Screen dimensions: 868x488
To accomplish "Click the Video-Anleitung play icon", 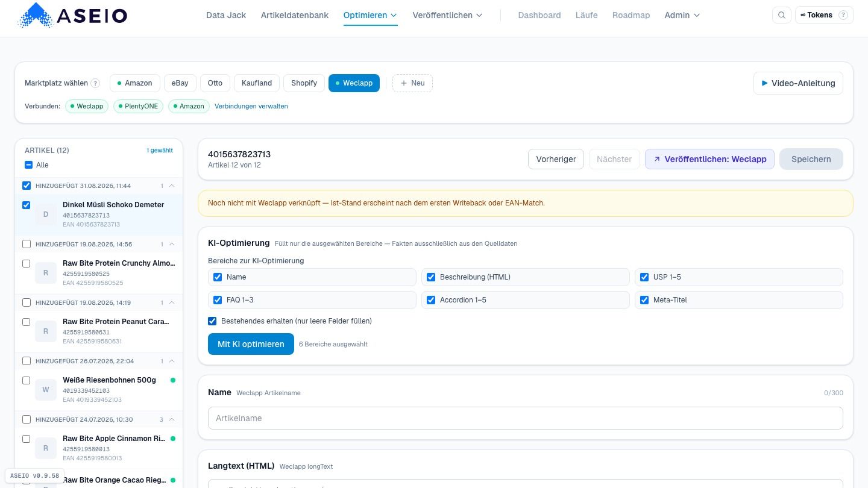I will pyautogui.click(x=764, y=83).
